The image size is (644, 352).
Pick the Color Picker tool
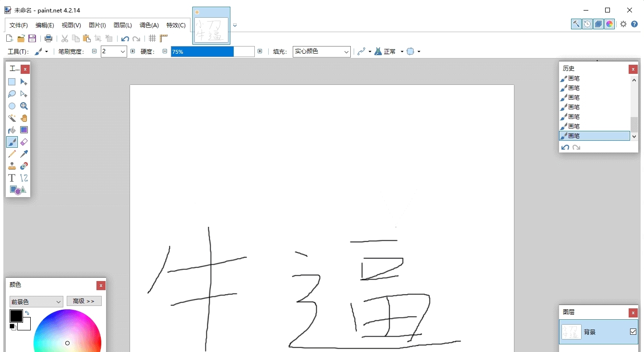pos(24,153)
